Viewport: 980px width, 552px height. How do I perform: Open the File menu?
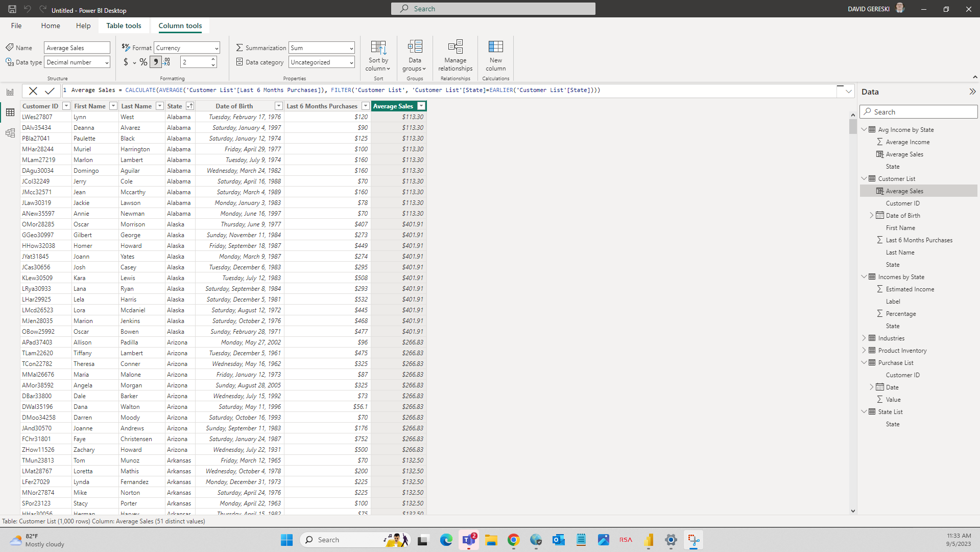pos(16,26)
